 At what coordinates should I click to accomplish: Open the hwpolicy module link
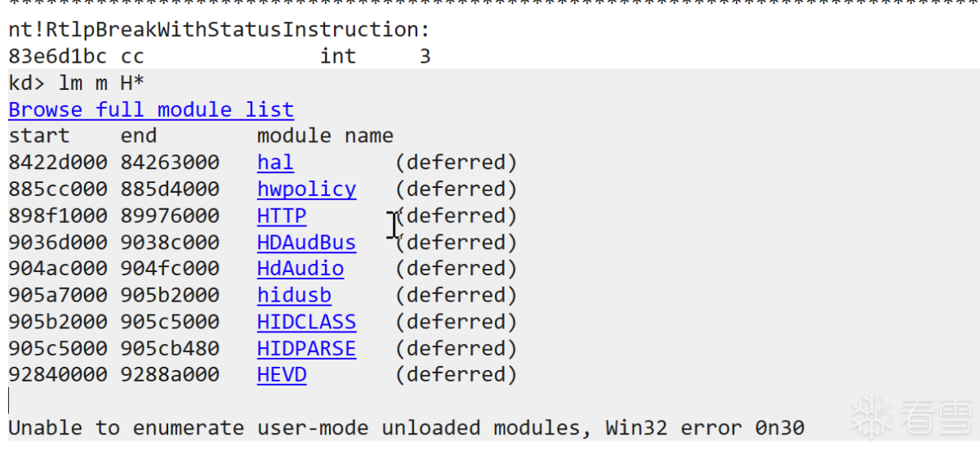306,190
